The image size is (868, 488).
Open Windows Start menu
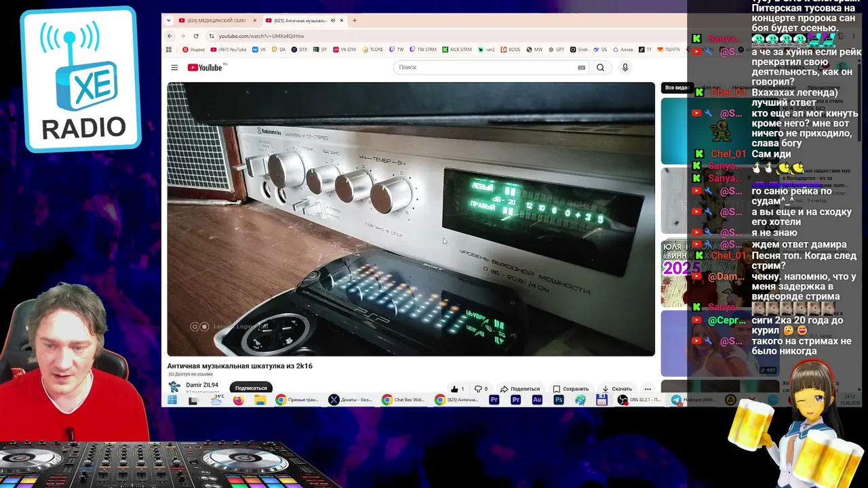pyautogui.click(x=172, y=401)
